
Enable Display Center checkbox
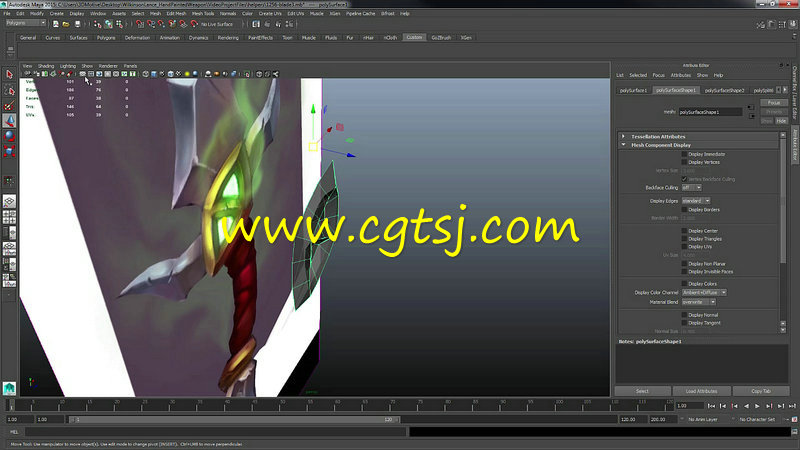[685, 231]
